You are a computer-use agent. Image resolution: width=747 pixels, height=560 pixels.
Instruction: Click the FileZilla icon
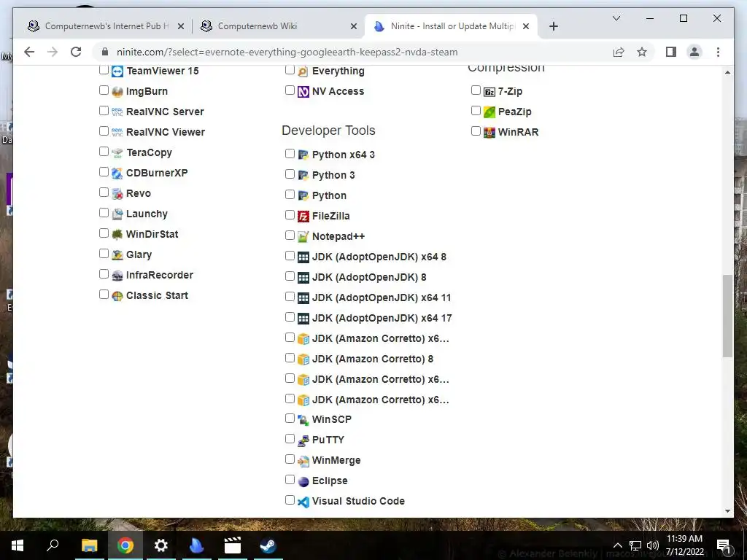(x=303, y=216)
